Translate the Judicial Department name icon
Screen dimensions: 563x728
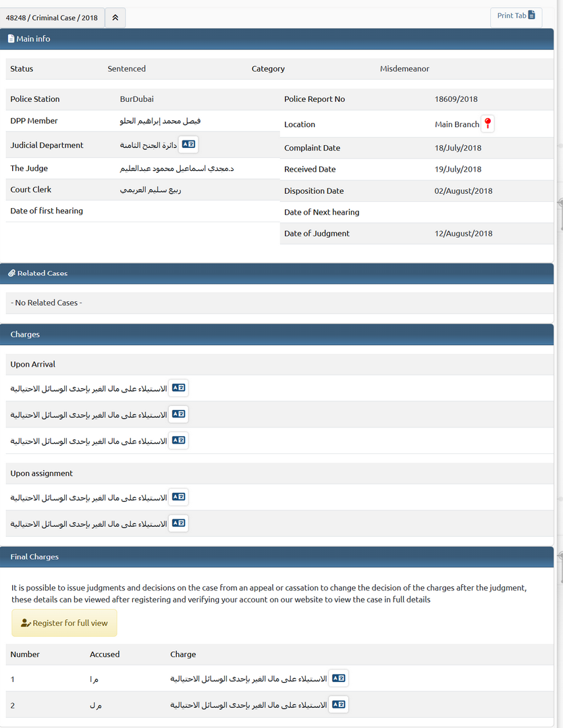point(188,145)
